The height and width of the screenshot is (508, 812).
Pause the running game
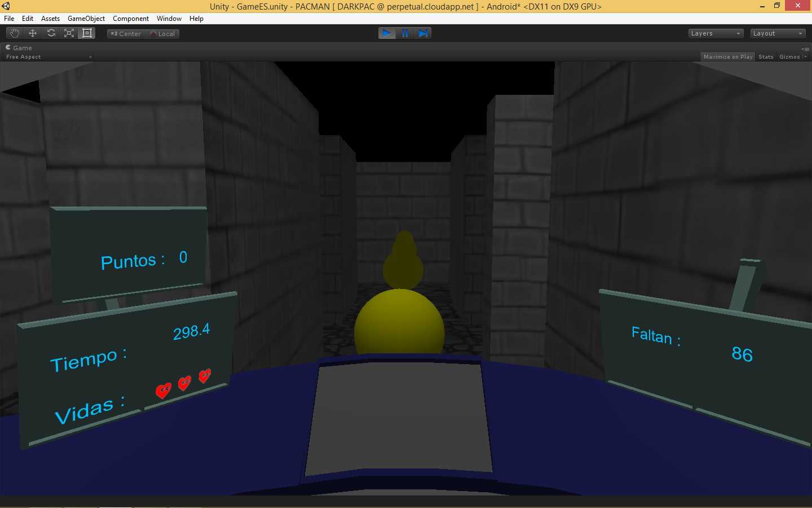(x=405, y=33)
